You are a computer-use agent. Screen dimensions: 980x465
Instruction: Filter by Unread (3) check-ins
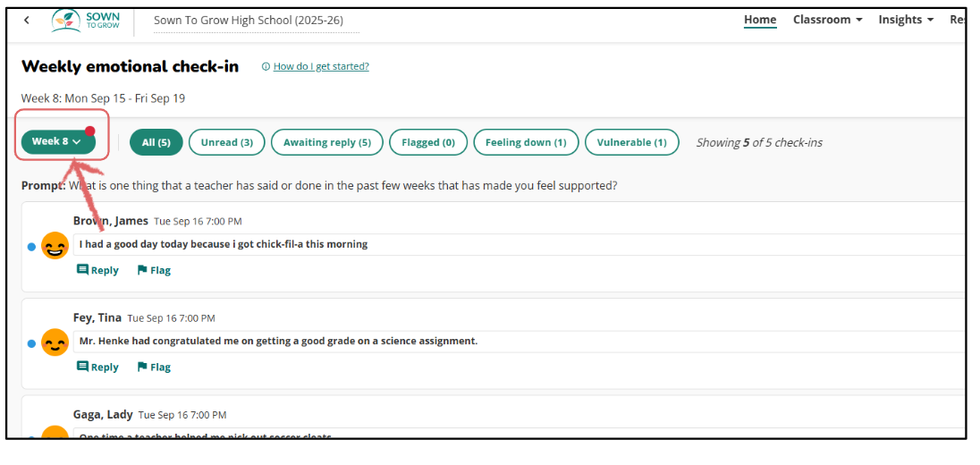pyautogui.click(x=226, y=142)
